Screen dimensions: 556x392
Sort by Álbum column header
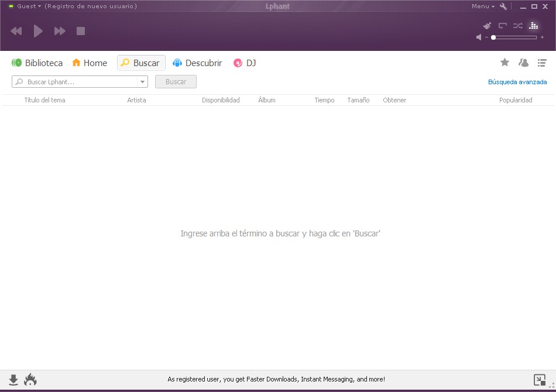267,100
